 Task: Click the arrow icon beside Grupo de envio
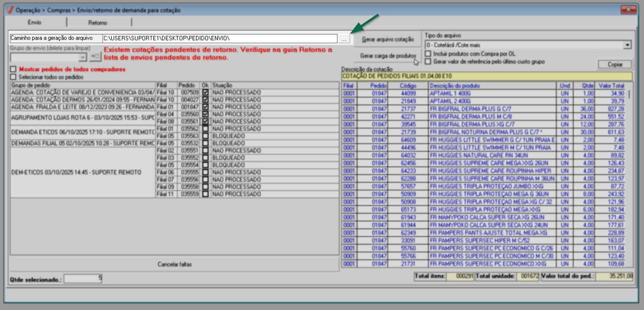95,57
